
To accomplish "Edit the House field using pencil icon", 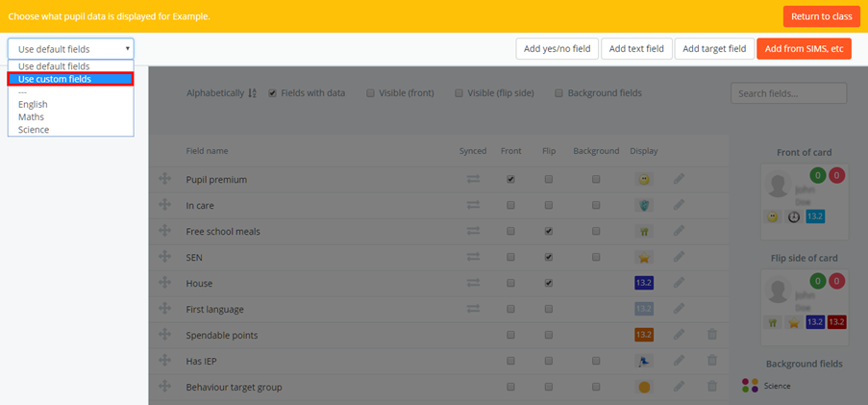I will [x=680, y=283].
